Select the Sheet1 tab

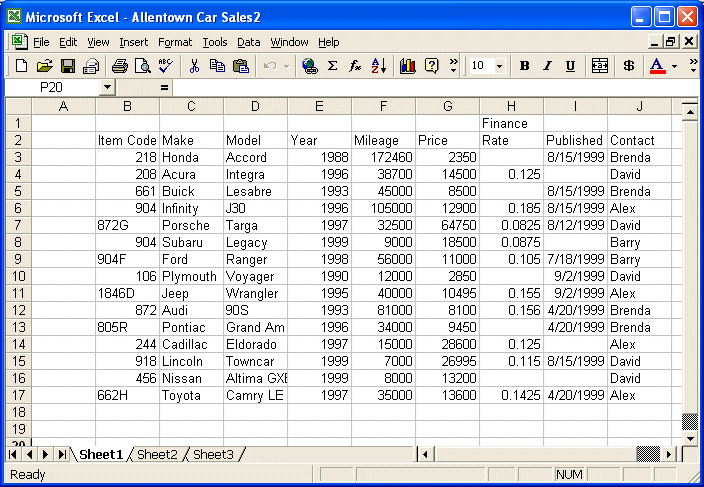tap(101, 455)
